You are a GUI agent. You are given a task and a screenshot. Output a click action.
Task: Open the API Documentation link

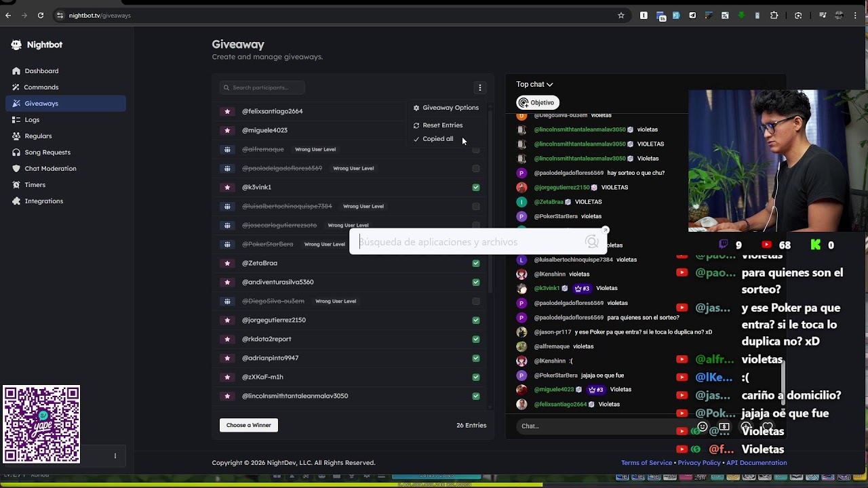pyautogui.click(x=757, y=463)
